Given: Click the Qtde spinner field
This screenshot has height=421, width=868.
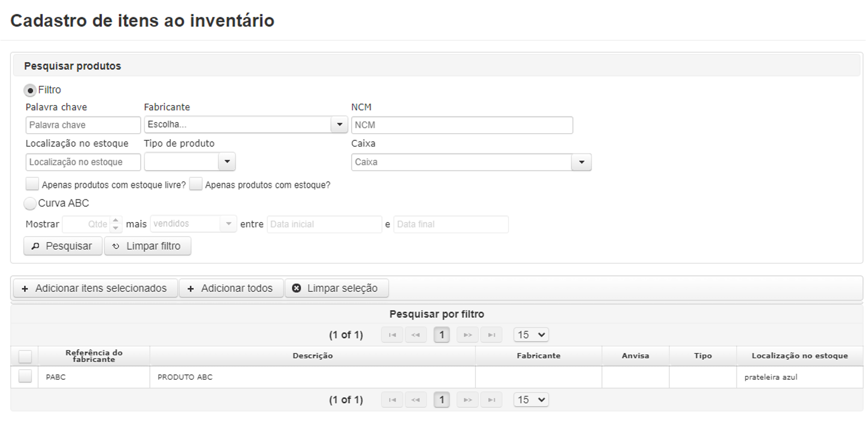Looking at the screenshot, I should tap(86, 224).
